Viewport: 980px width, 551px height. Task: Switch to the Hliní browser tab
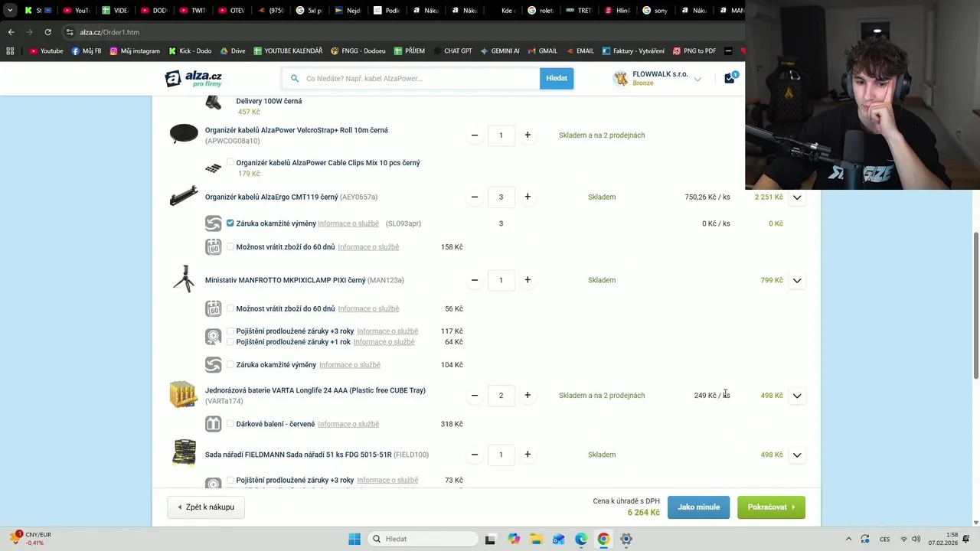point(616,11)
